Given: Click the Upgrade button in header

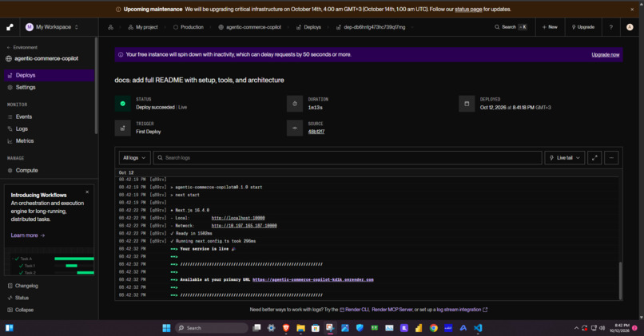Looking at the screenshot, I should 582,27.
